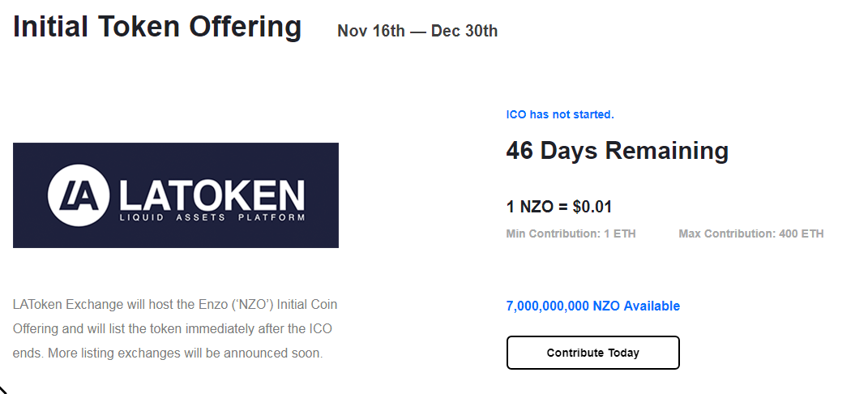868x394 pixels.
Task: Click the Contribute Today button
Action: point(592,353)
